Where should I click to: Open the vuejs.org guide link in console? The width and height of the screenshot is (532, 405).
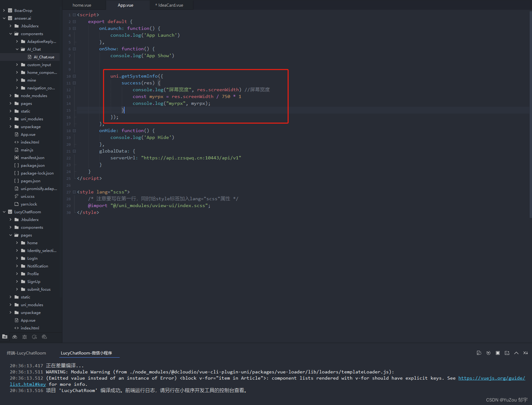[x=492, y=378]
